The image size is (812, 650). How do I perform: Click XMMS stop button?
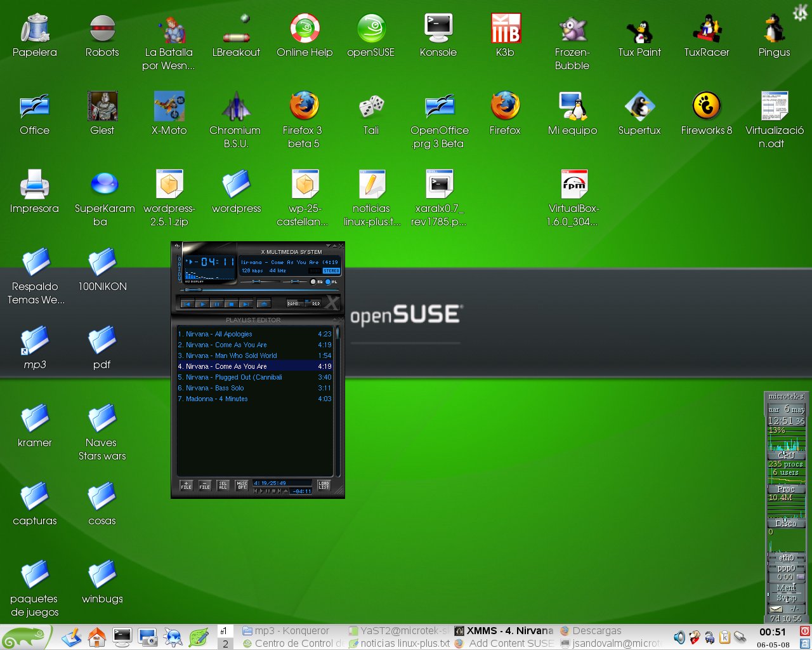[232, 304]
